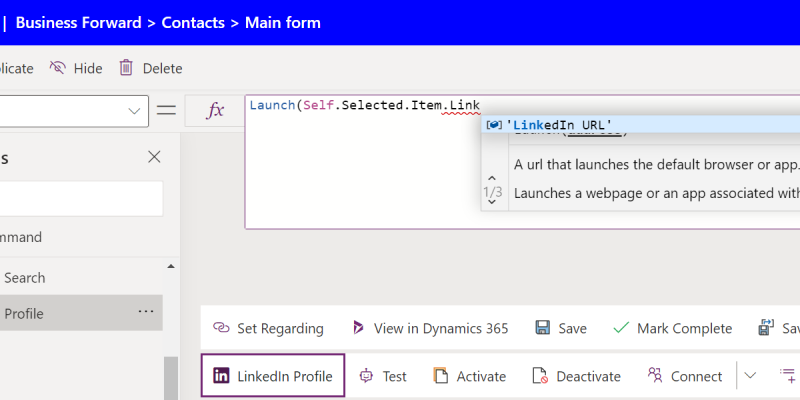This screenshot has width=800, height=400.
Task: Click the Test bot icon
Action: click(366, 376)
